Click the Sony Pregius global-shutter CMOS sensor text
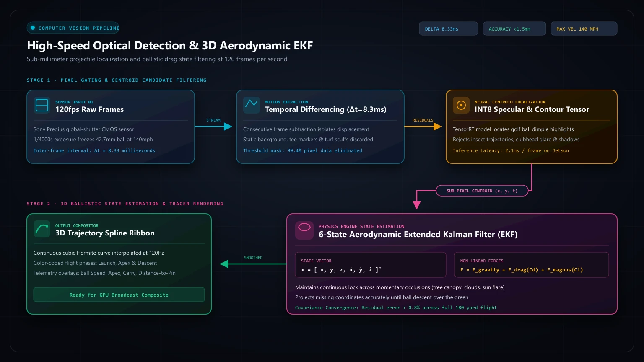644x362 pixels. point(84,129)
